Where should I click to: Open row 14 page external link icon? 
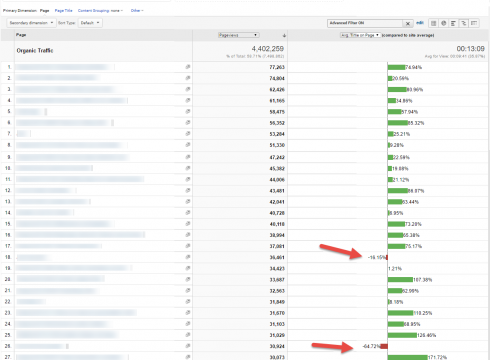(x=188, y=213)
